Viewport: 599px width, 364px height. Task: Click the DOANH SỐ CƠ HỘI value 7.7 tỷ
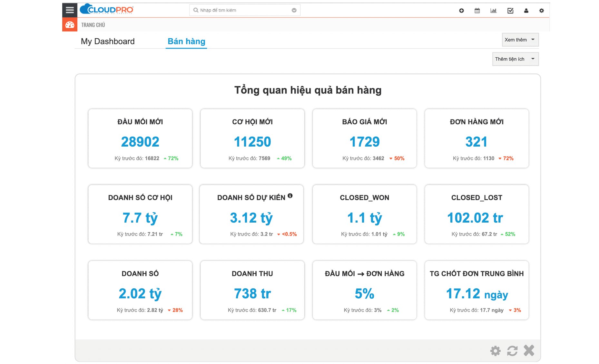click(x=140, y=218)
